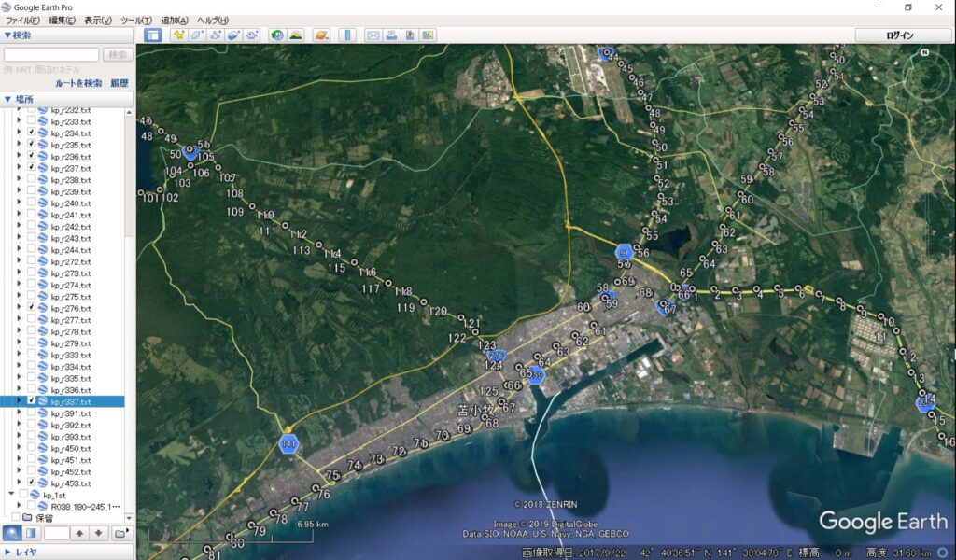Enable the kp_r238.txt checkbox
Image resolution: width=956 pixels, height=560 pixels.
point(32,180)
